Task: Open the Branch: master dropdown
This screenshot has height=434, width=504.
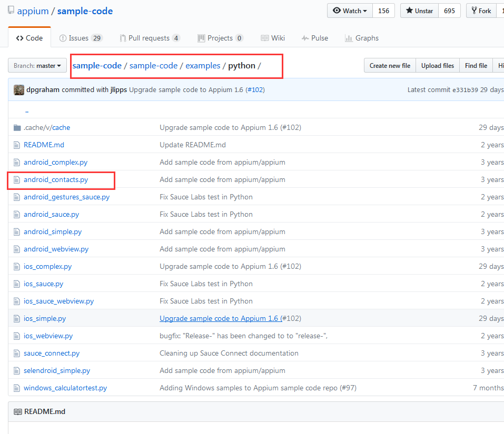Action: coord(37,65)
